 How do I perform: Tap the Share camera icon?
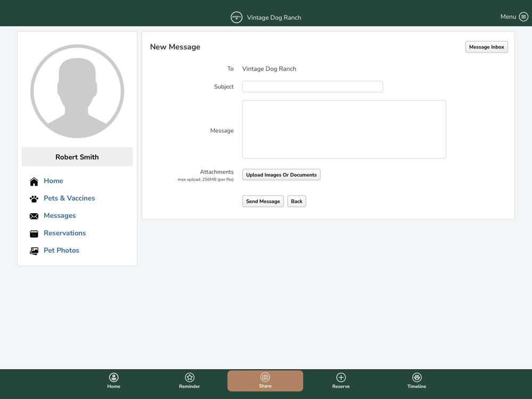265,377
